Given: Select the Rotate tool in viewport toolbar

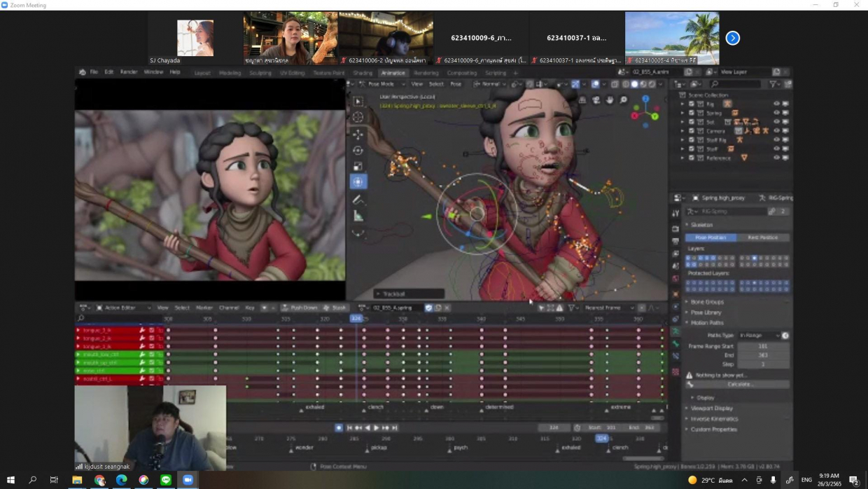Looking at the screenshot, I should pos(358,150).
